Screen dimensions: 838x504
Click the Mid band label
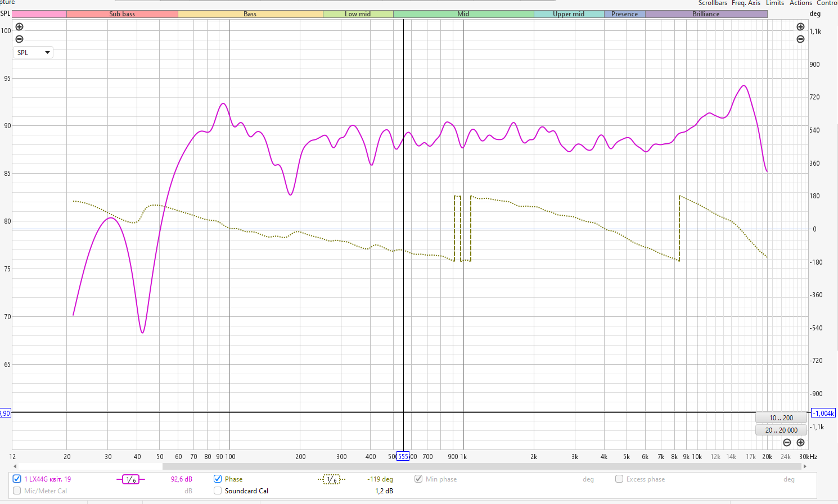pos(463,14)
